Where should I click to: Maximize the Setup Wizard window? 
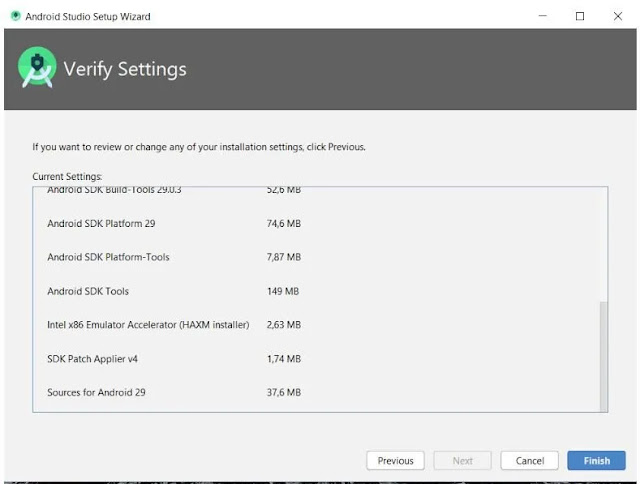pos(580,16)
